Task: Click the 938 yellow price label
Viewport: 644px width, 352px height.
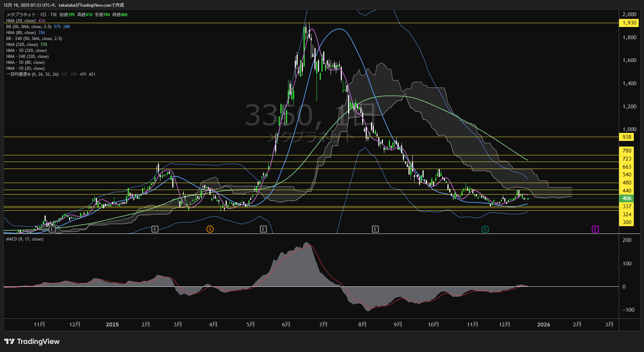Action: [x=627, y=137]
